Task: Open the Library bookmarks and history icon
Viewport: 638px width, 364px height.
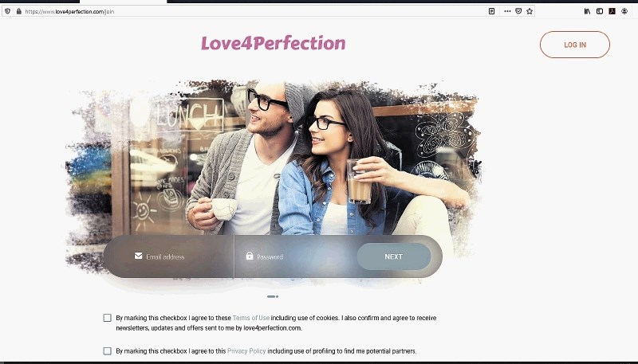Action: coord(588,12)
